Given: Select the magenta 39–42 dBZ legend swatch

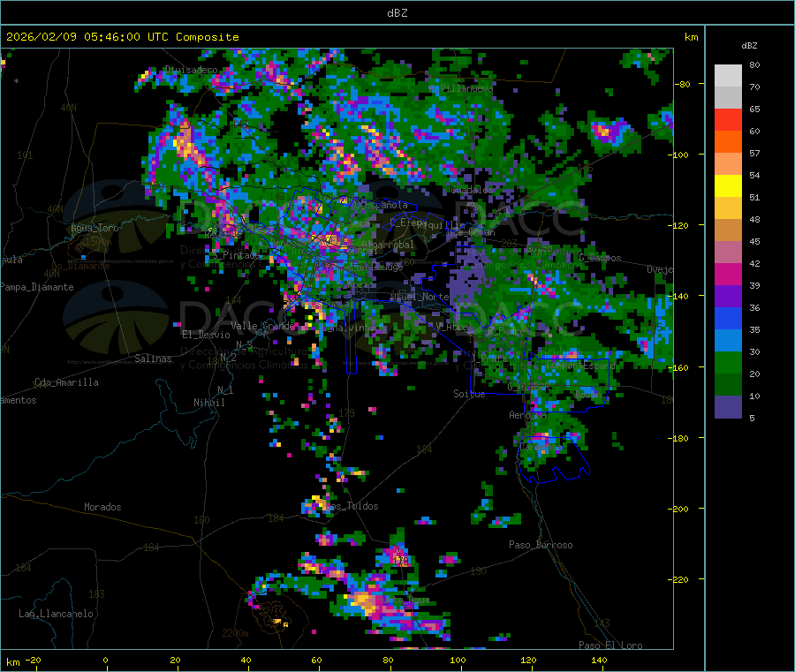Looking at the screenshot, I should click(x=728, y=274).
